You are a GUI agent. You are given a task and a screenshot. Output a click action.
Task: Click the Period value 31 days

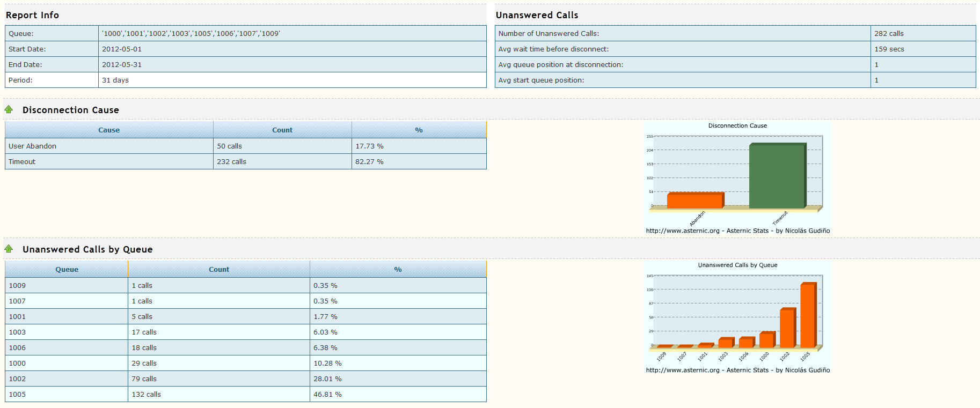pos(115,80)
